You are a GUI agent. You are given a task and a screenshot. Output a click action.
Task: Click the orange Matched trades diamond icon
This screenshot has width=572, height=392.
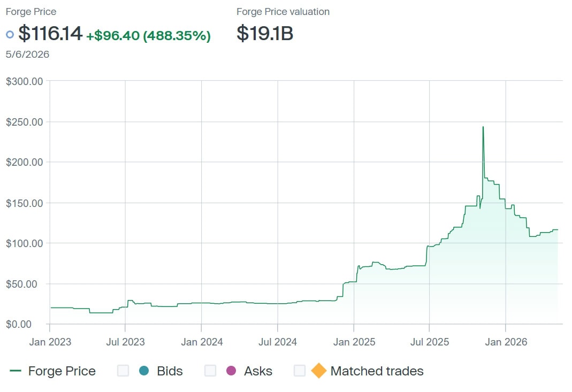[318, 371]
